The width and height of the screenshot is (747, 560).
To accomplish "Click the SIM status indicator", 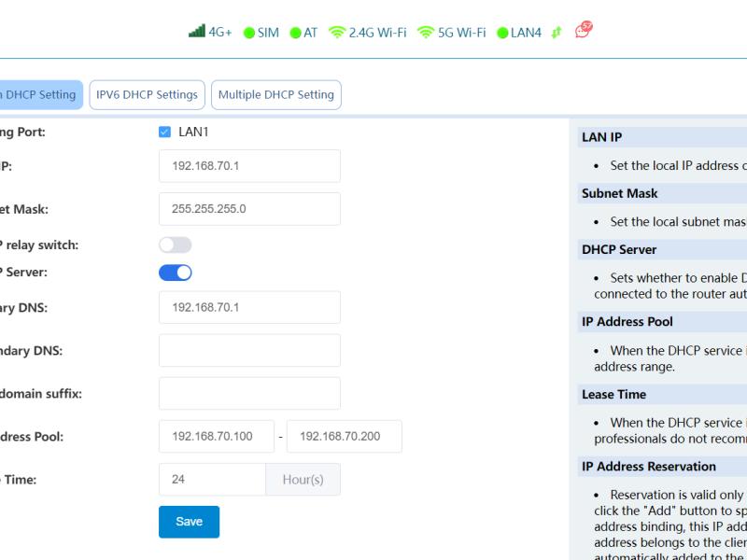I will (x=249, y=33).
